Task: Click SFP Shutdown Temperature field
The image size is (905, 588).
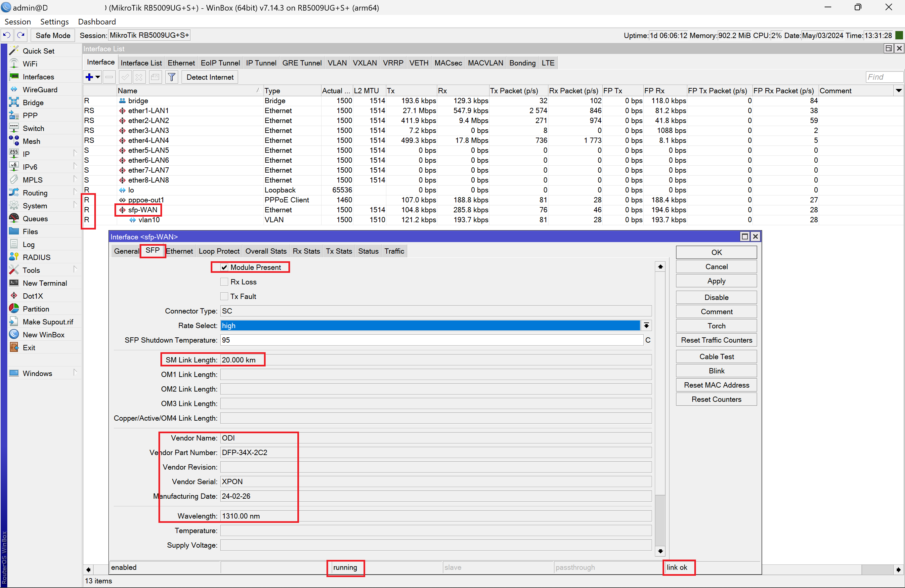Action: (x=432, y=340)
